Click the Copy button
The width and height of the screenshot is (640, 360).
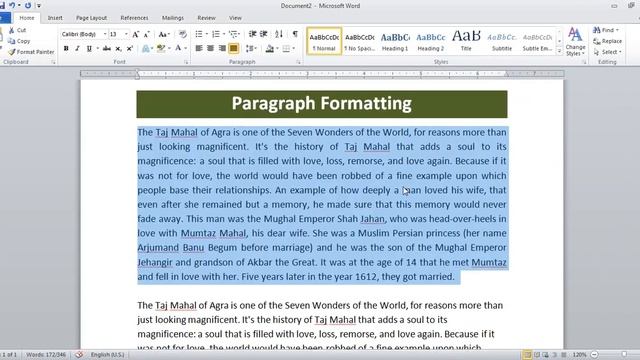tap(19, 41)
